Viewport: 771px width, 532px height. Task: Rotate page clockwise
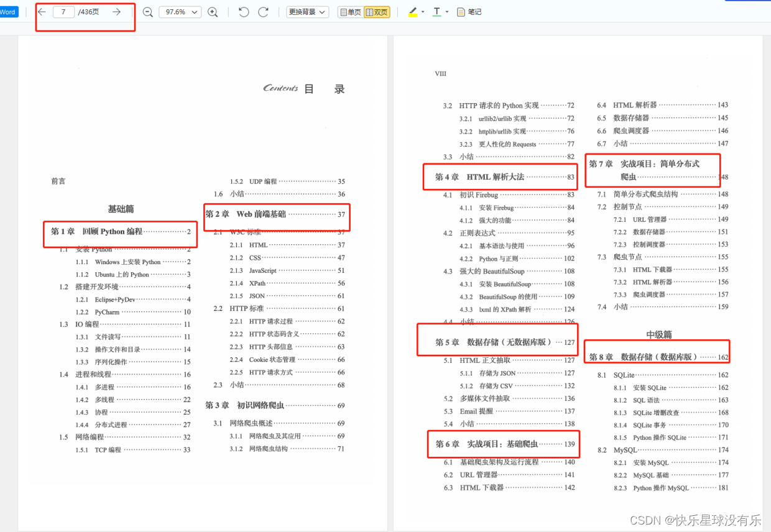[x=263, y=12]
